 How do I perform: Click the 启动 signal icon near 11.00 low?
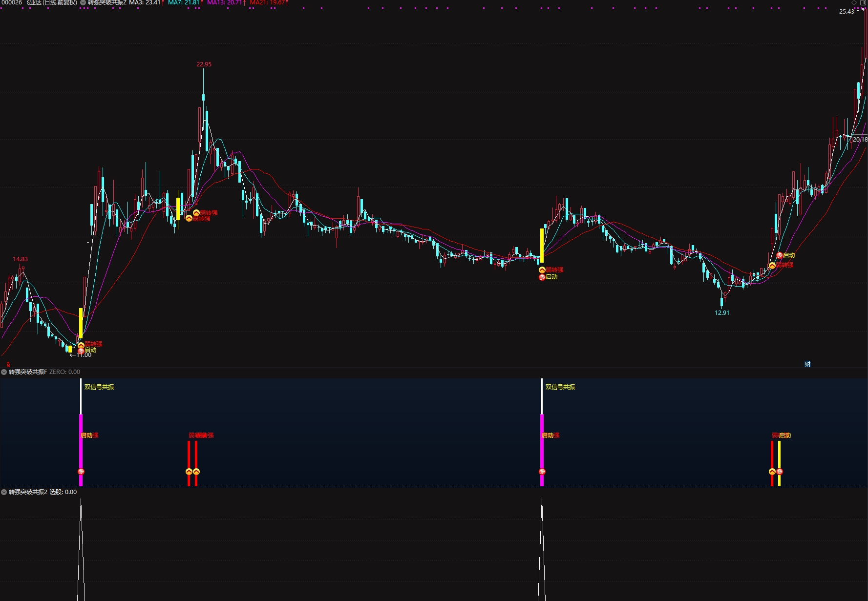[81, 351]
